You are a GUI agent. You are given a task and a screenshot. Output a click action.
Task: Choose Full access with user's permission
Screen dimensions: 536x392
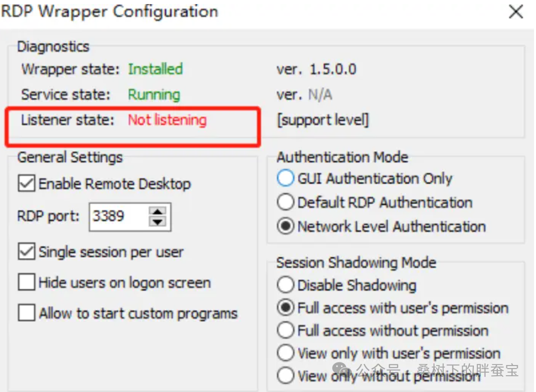coord(286,308)
